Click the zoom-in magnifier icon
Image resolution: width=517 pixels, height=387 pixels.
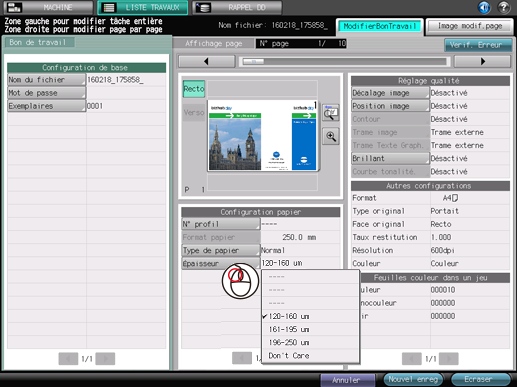tap(331, 136)
